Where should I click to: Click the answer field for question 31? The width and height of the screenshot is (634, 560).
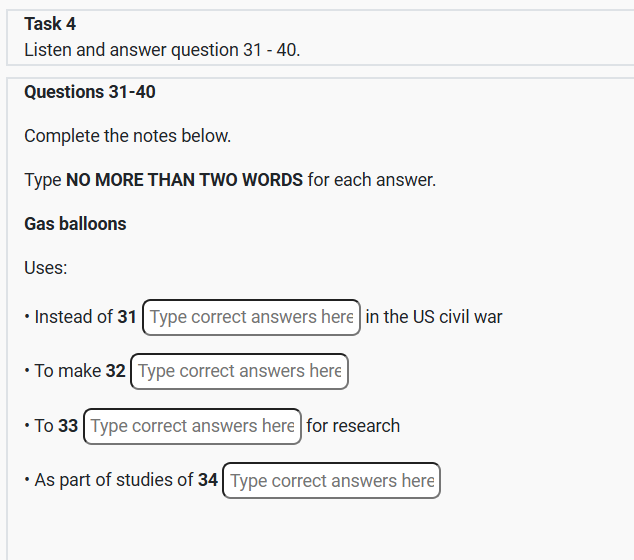point(251,317)
